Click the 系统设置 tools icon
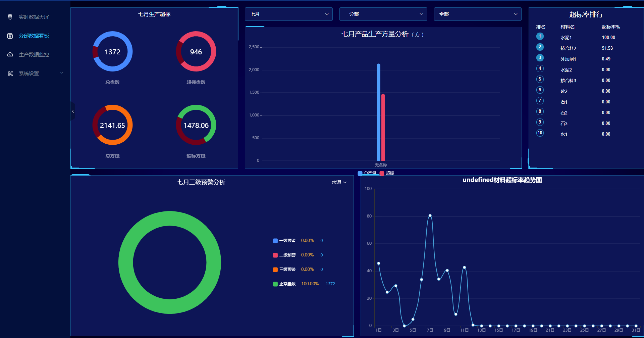 (x=10, y=74)
